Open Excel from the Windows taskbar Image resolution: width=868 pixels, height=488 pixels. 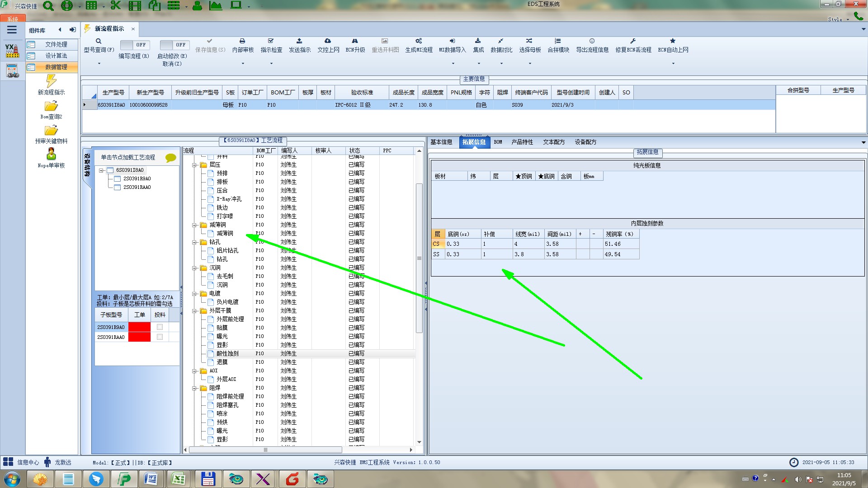179,479
